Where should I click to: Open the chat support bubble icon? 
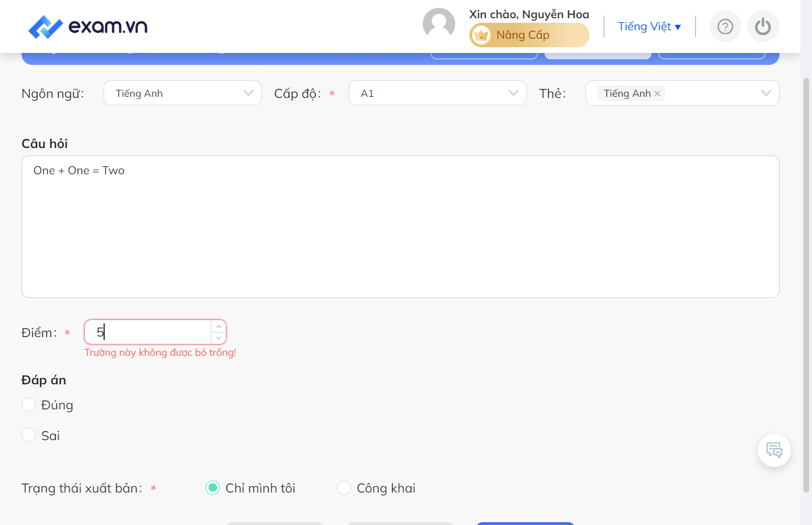774,450
